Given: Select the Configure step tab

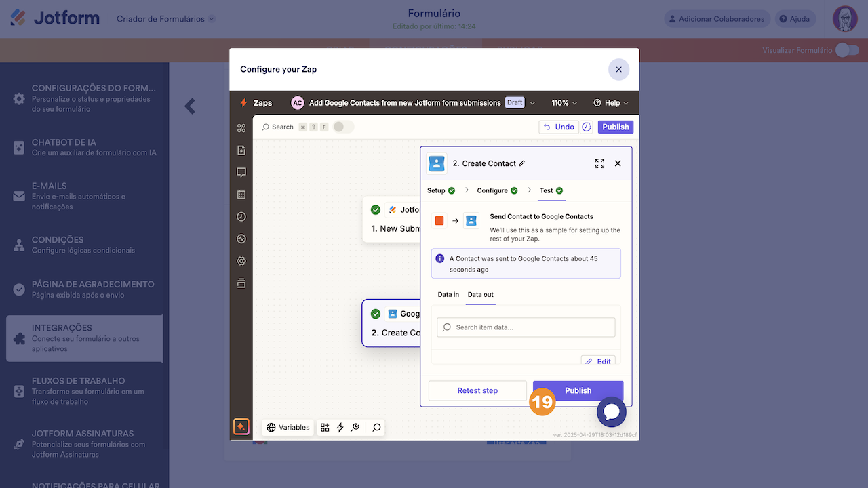Looking at the screenshot, I should pyautogui.click(x=497, y=190).
